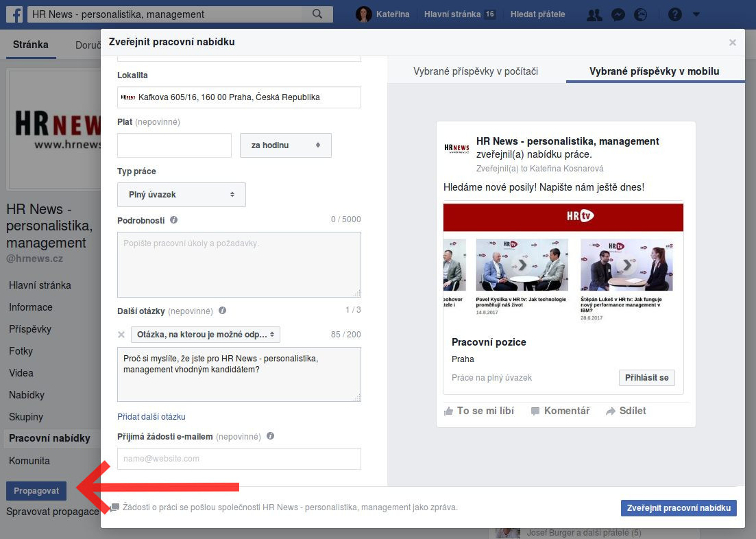Viewport: 756px width, 539px height.
Task: Click red HRtv banner in preview
Action: coord(563,217)
